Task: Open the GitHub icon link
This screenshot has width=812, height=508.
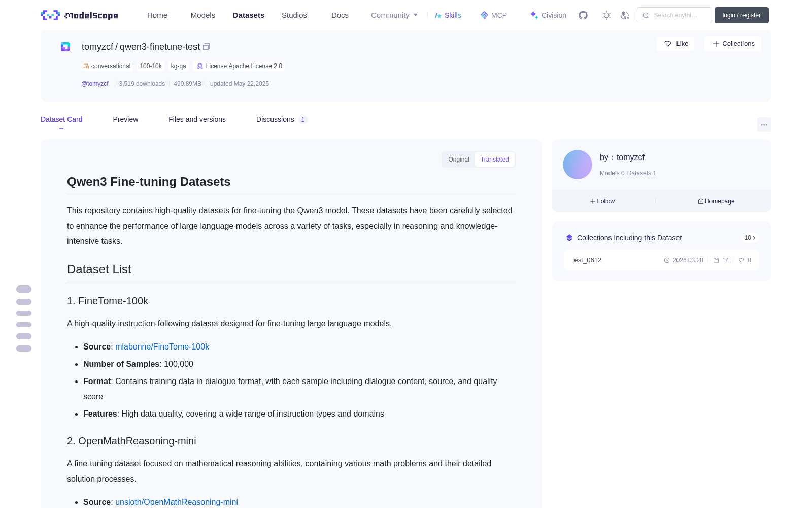Action: [583, 15]
